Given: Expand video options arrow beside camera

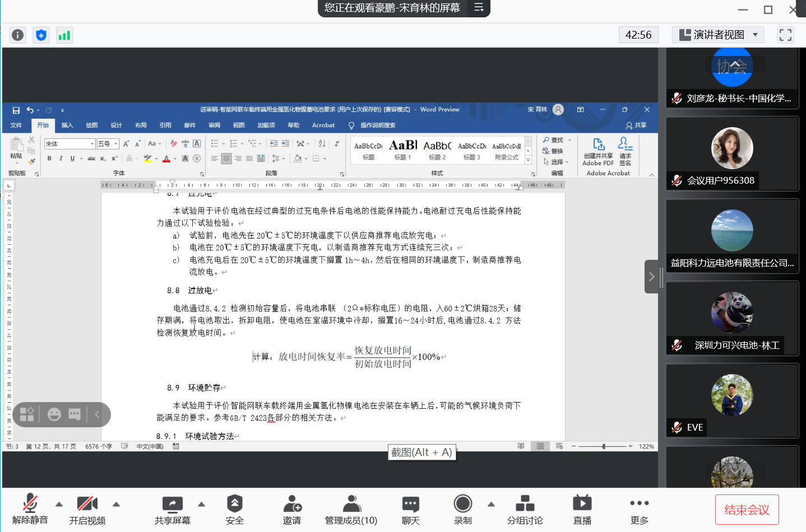Looking at the screenshot, I should pos(117,504).
